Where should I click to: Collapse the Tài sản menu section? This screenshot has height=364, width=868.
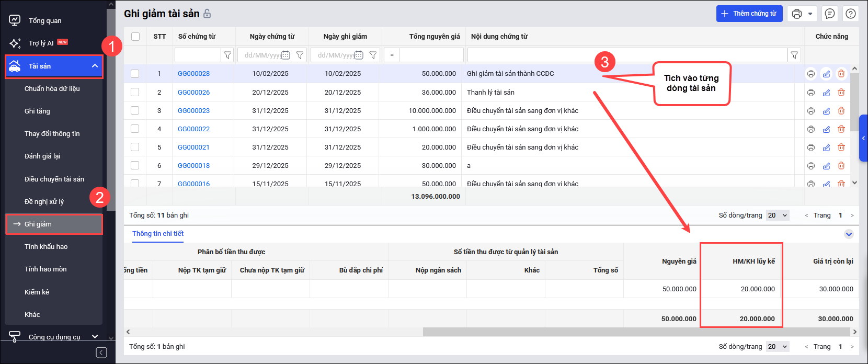point(95,66)
